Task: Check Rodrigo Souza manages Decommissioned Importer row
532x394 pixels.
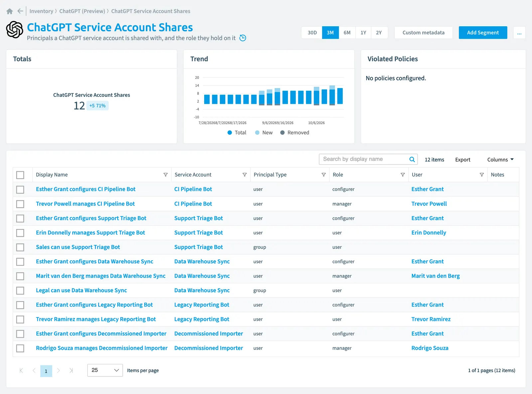Action: (x=20, y=348)
